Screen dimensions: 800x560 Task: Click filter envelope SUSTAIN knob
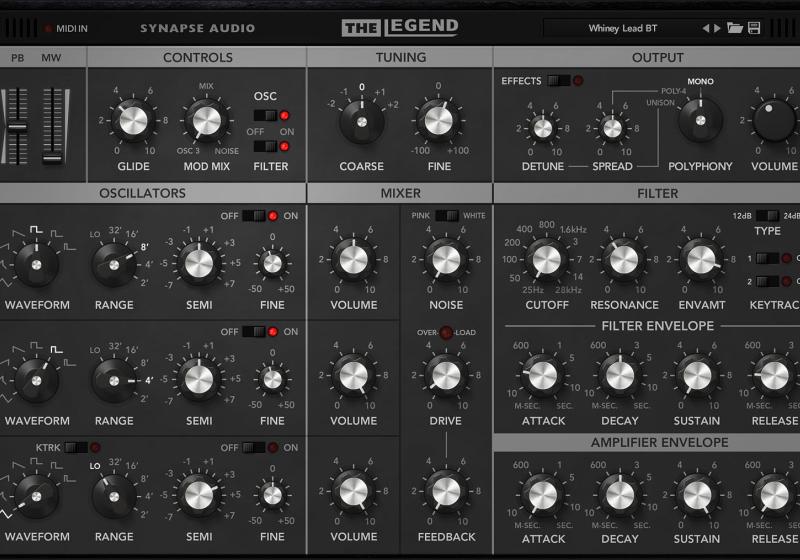(x=697, y=375)
